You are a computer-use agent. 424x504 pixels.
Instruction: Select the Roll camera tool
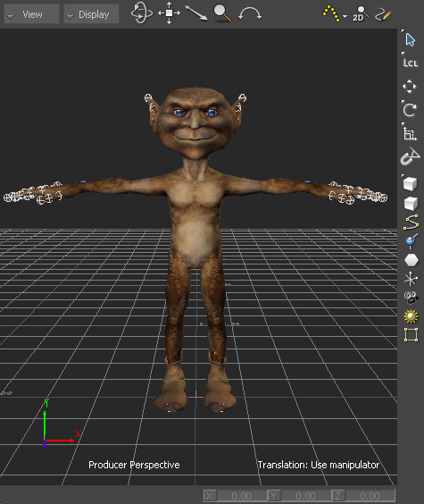coord(250,14)
